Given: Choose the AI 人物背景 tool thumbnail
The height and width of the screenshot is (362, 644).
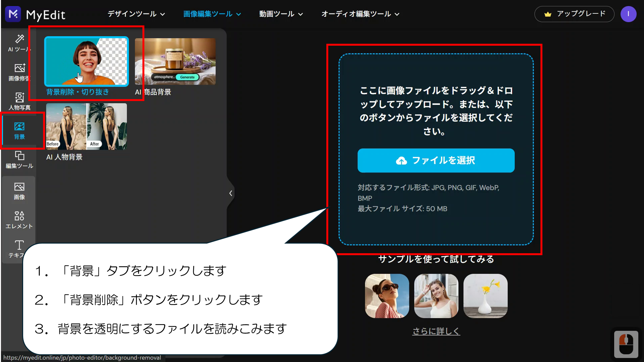Looking at the screenshot, I should pos(86,126).
